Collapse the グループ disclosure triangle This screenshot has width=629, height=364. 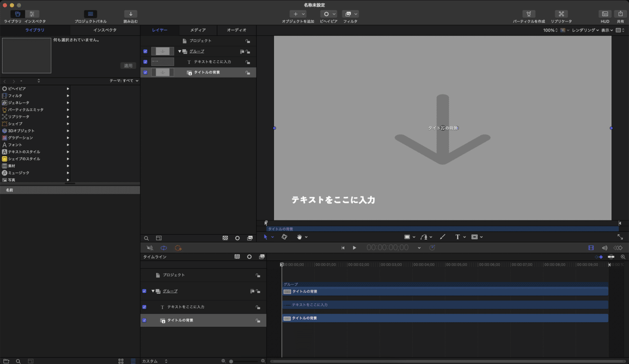pos(179,51)
